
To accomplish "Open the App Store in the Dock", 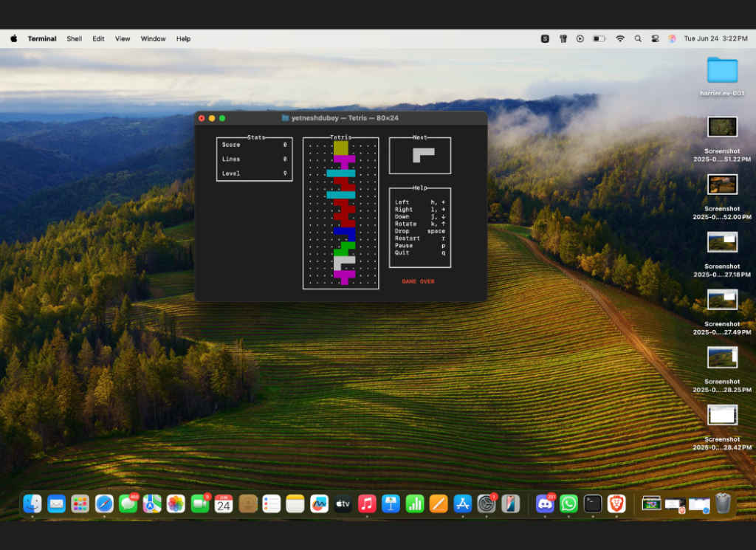I will 462,504.
